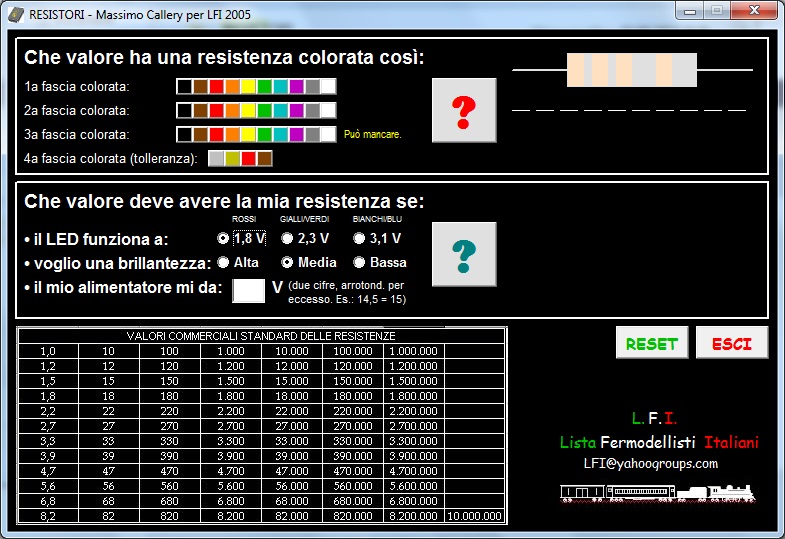Viewport: 785px width, 539px height.
Task: Click the resistor preview image
Action: click(x=631, y=70)
